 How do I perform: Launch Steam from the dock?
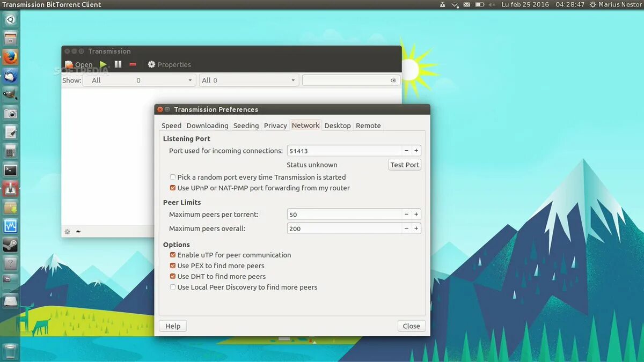point(11,245)
